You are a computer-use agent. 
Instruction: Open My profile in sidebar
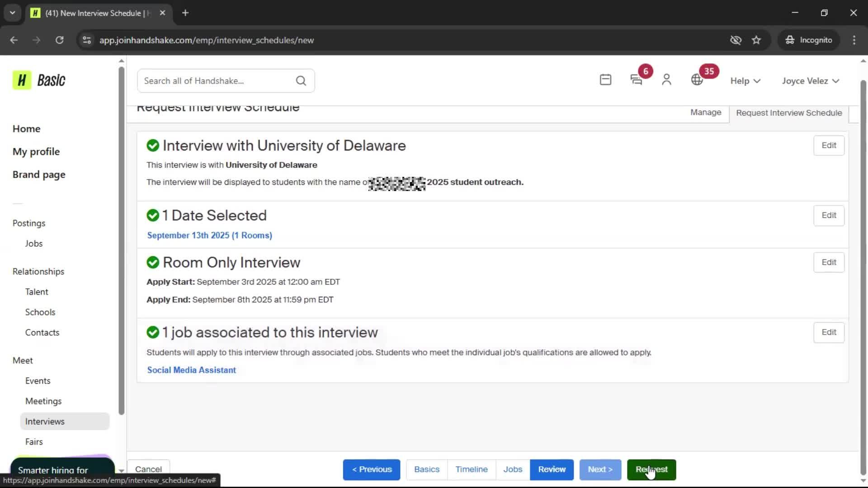coord(36,152)
